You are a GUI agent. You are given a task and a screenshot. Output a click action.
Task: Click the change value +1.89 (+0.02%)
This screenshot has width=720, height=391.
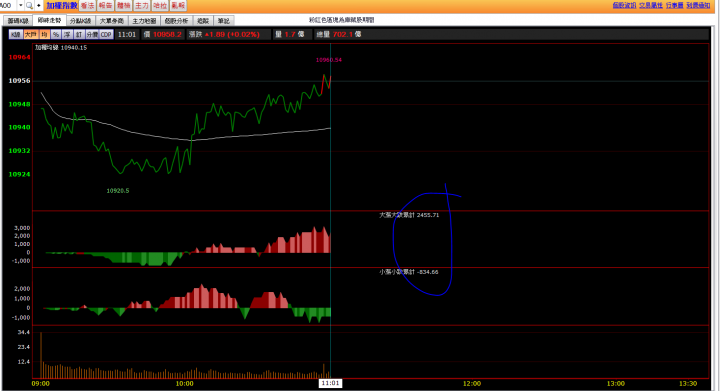tap(232, 34)
